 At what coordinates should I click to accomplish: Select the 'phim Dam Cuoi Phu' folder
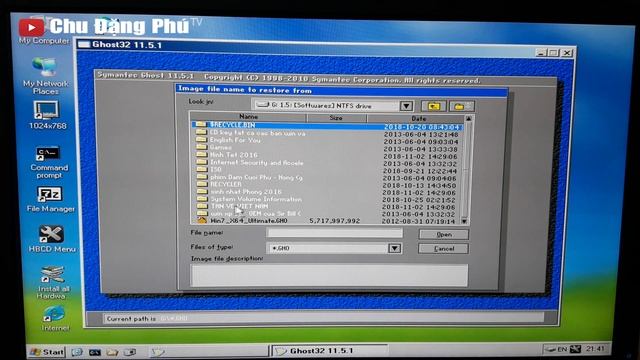click(x=327, y=178)
